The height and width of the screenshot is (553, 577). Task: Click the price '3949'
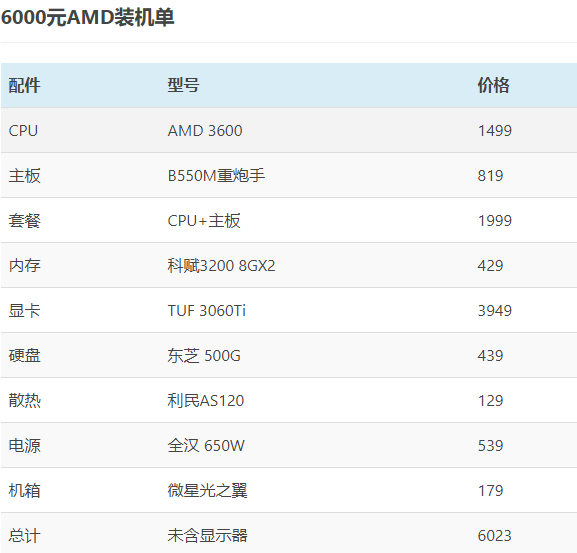(x=495, y=311)
